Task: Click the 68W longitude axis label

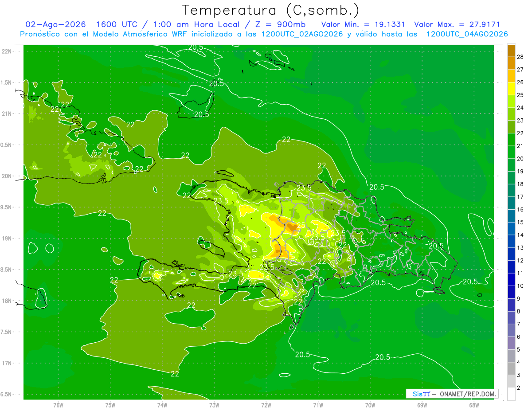Action: tap(473, 405)
